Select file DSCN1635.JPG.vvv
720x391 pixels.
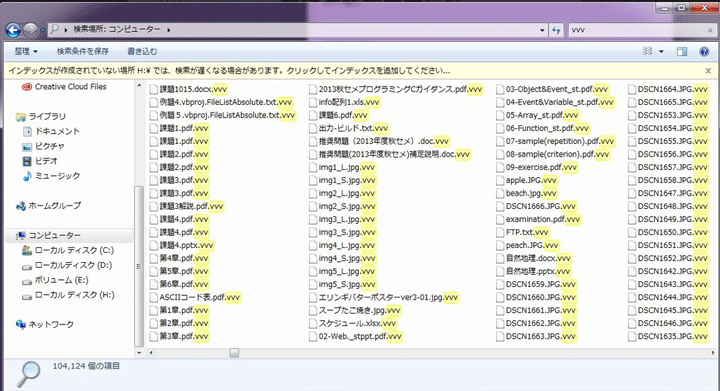(668, 336)
